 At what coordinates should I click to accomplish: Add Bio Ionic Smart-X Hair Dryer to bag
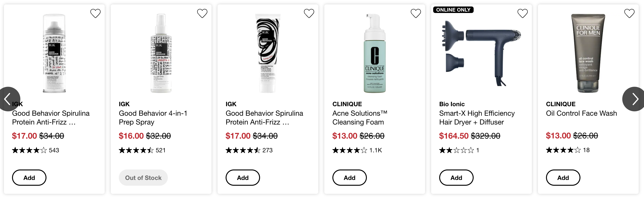[x=456, y=178]
